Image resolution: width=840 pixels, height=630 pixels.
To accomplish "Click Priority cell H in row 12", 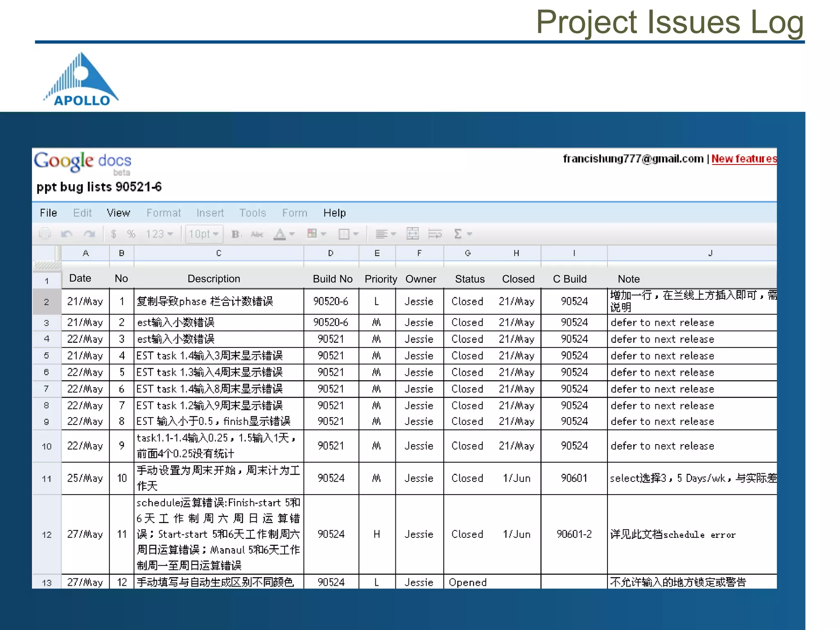I will coord(377,534).
